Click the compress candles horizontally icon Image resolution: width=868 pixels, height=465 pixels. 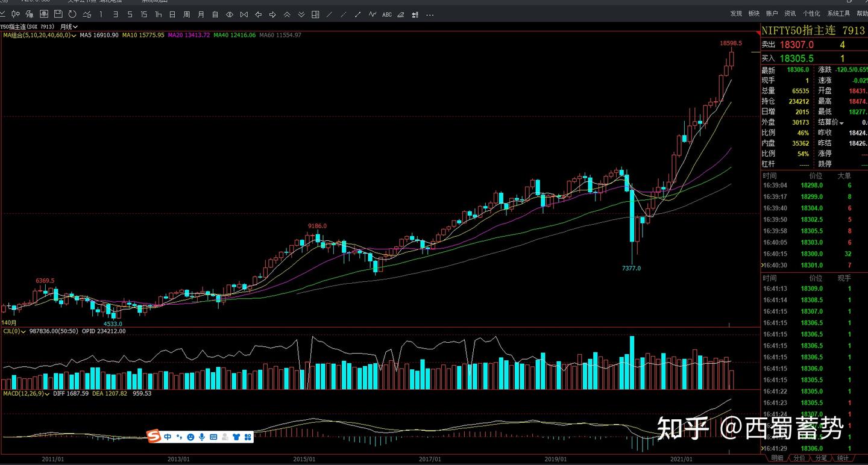(244, 14)
